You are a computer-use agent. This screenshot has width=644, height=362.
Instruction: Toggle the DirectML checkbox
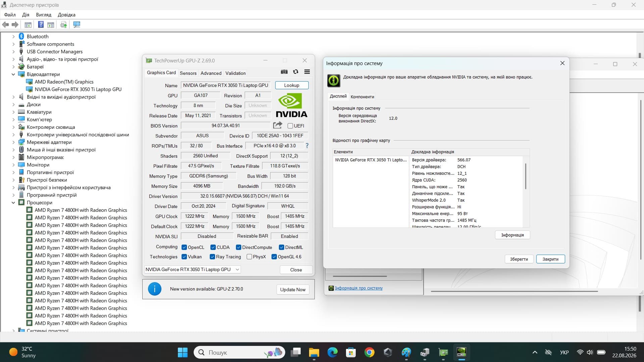[x=281, y=247]
